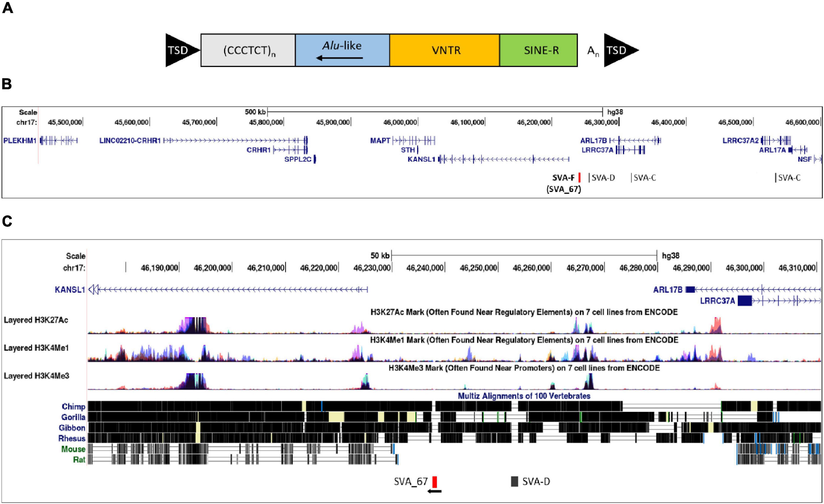
Task: Click the NSF gene label
Action: tap(805, 159)
